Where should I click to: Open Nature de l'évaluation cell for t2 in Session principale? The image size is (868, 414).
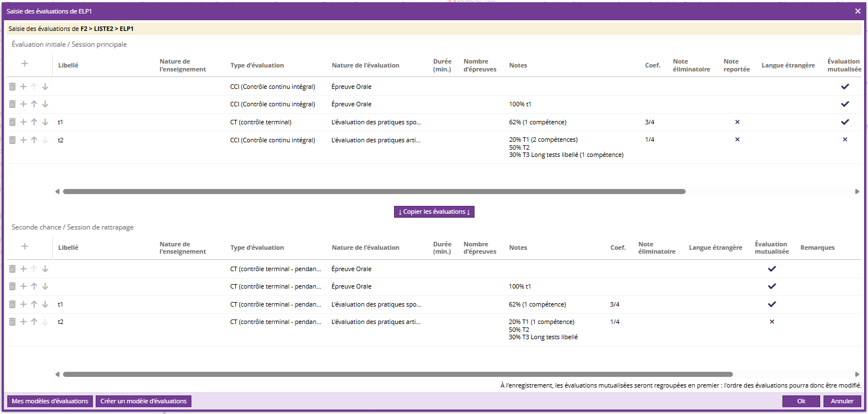point(376,140)
